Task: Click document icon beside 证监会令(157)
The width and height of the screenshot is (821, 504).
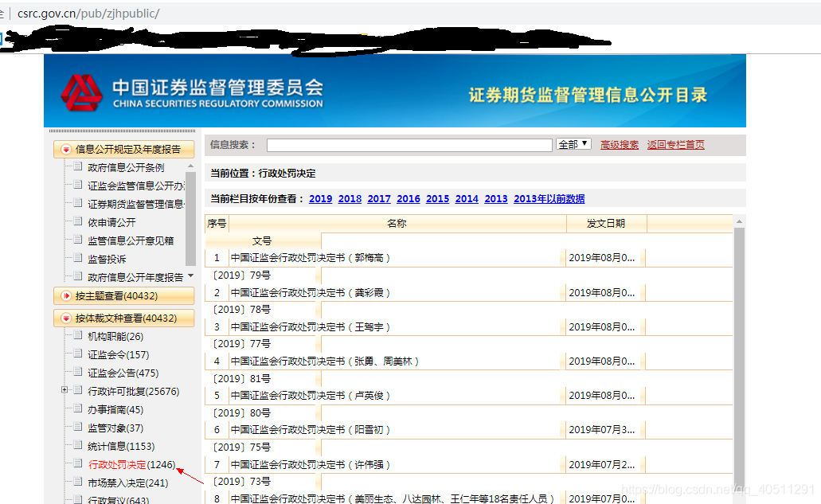Action: 78,354
